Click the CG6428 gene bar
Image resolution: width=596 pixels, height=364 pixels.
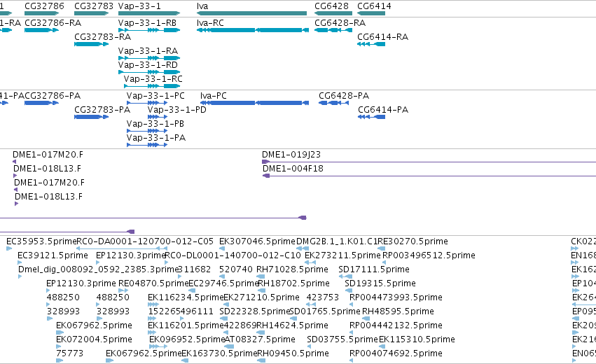333,13
